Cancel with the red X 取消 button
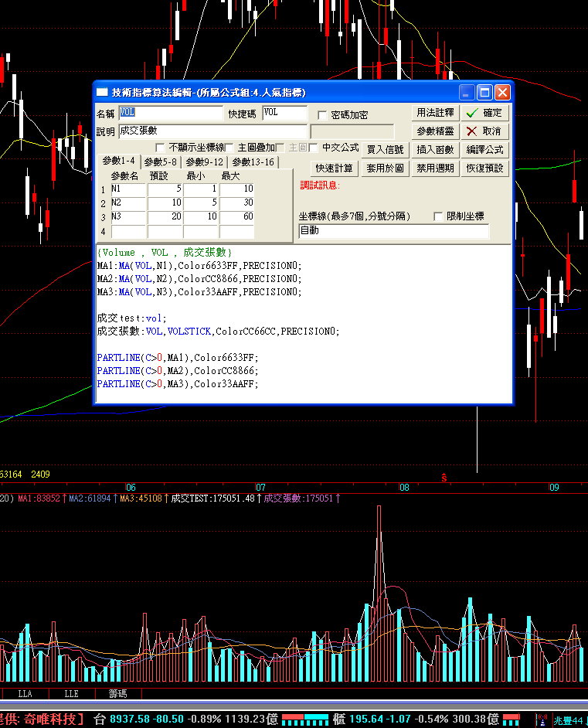Screen dimensions: 588x728 pyautogui.click(x=484, y=131)
